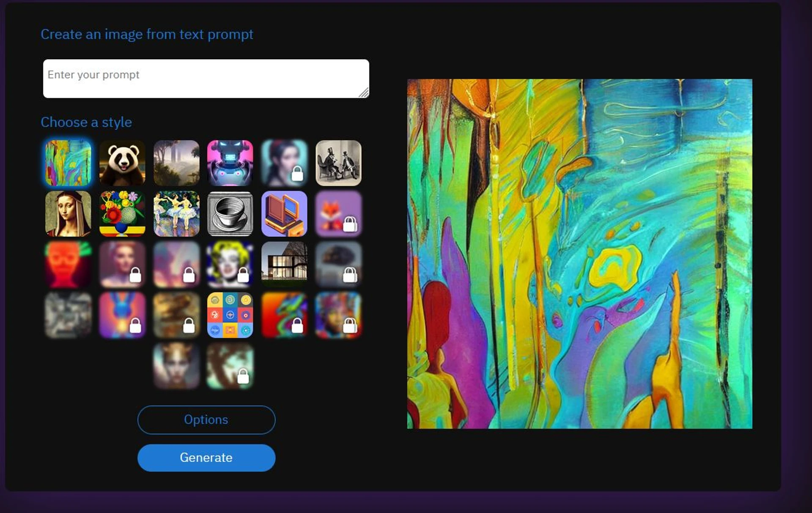Choose the ballet dancers painting style
The width and height of the screenshot is (812, 513).
pyautogui.click(x=176, y=213)
